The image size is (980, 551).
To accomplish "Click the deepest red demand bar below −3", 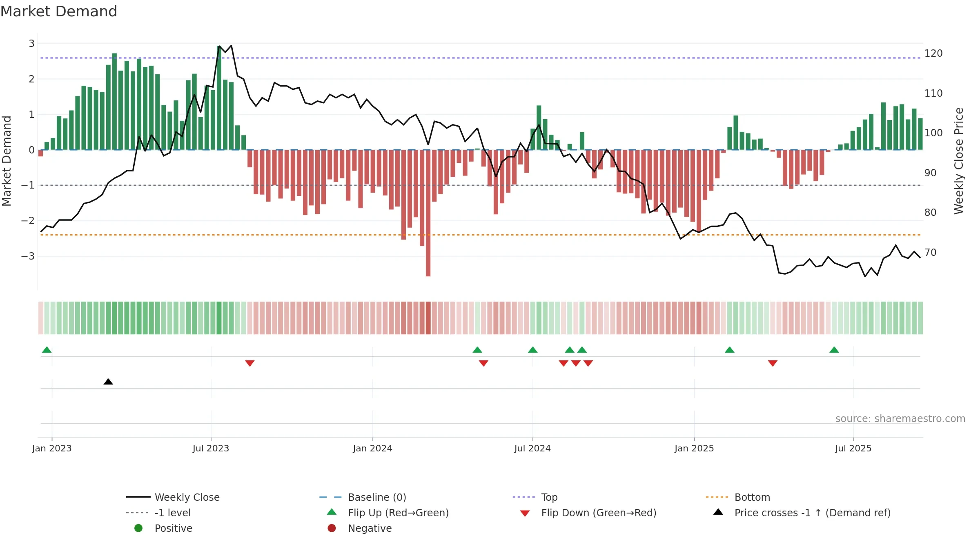I will [428, 213].
